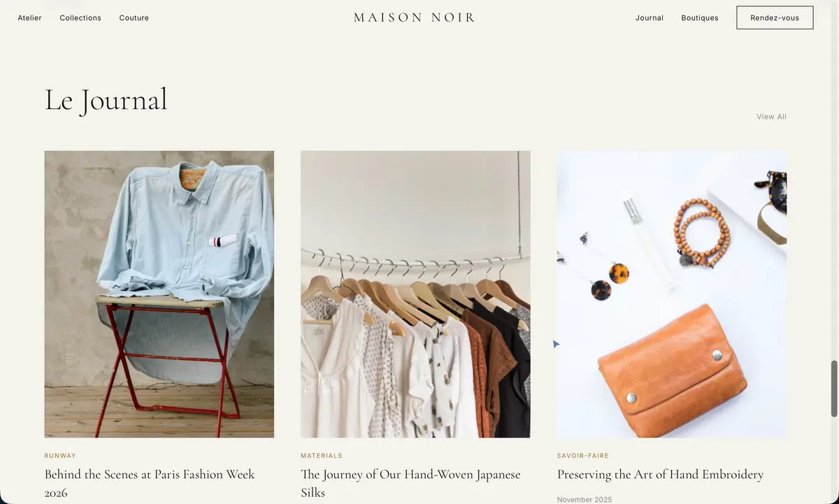Select Couture in the top navigation

point(134,17)
